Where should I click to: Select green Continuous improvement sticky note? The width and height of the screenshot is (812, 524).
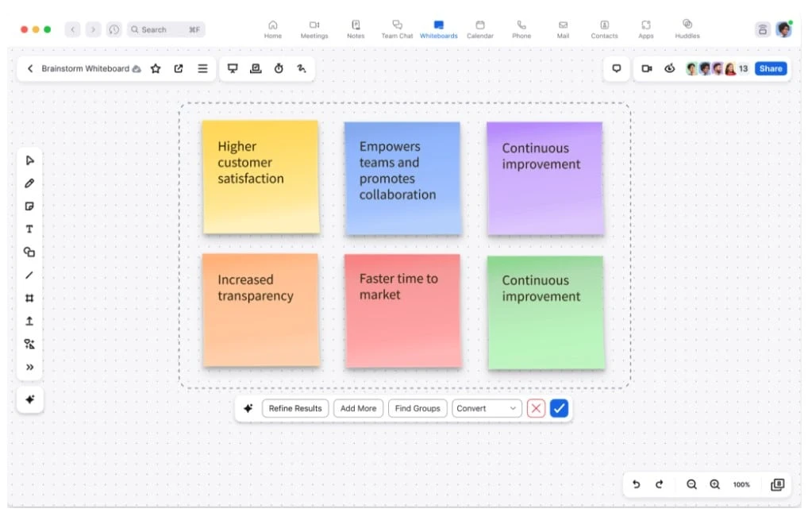(x=546, y=313)
